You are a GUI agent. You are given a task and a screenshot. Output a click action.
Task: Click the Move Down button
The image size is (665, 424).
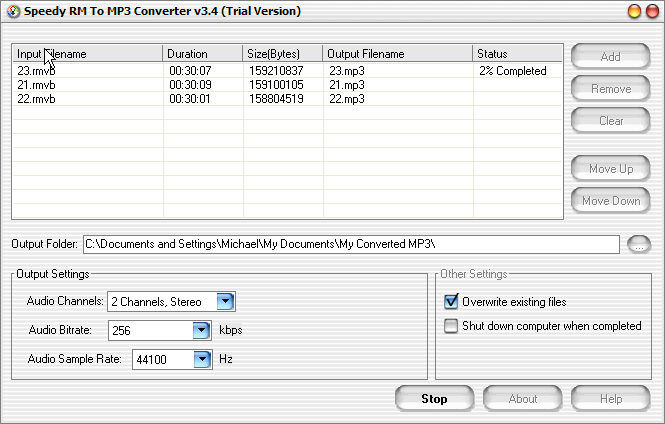(610, 200)
